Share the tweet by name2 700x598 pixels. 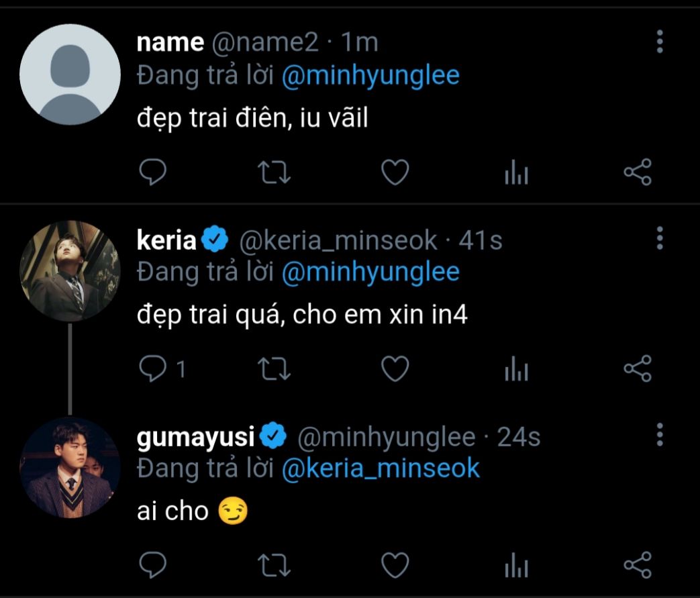[638, 172]
